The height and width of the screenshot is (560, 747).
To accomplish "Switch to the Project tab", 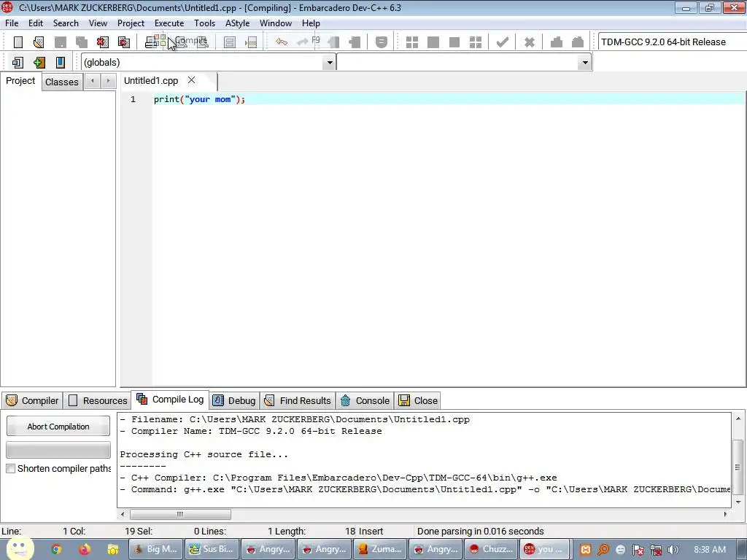I will pyautogui.click(x=20, y=81).
